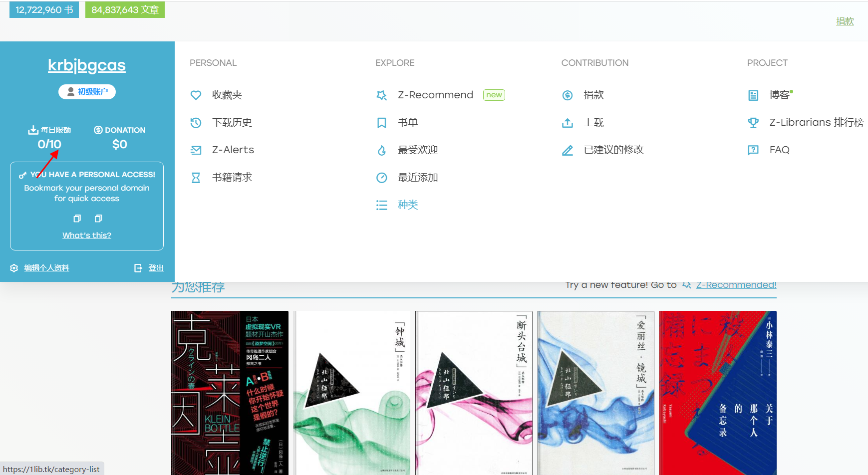Click the 84,837,643 文章 counter badge

click(125, 10)
